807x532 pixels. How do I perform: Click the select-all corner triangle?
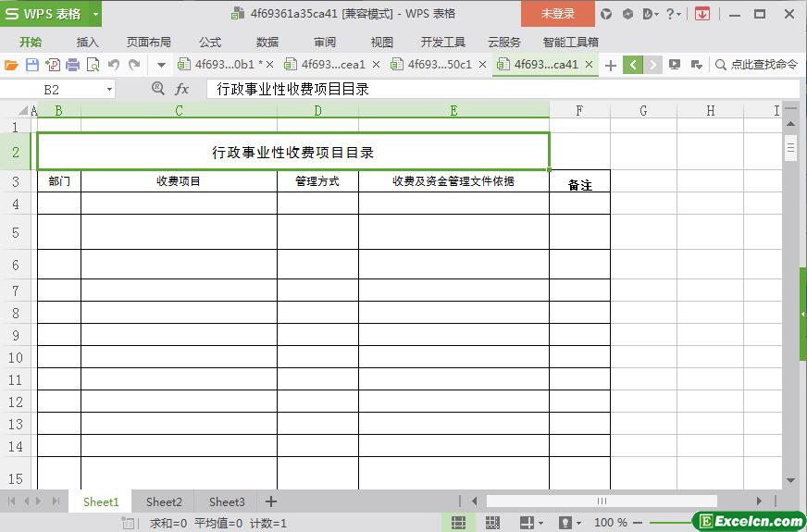click(23, 110)
